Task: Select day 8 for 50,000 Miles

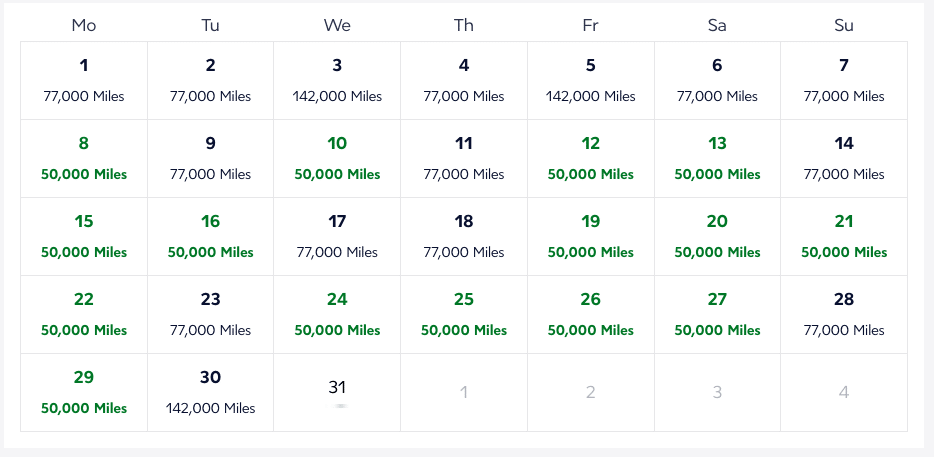Action: (84, 158)
